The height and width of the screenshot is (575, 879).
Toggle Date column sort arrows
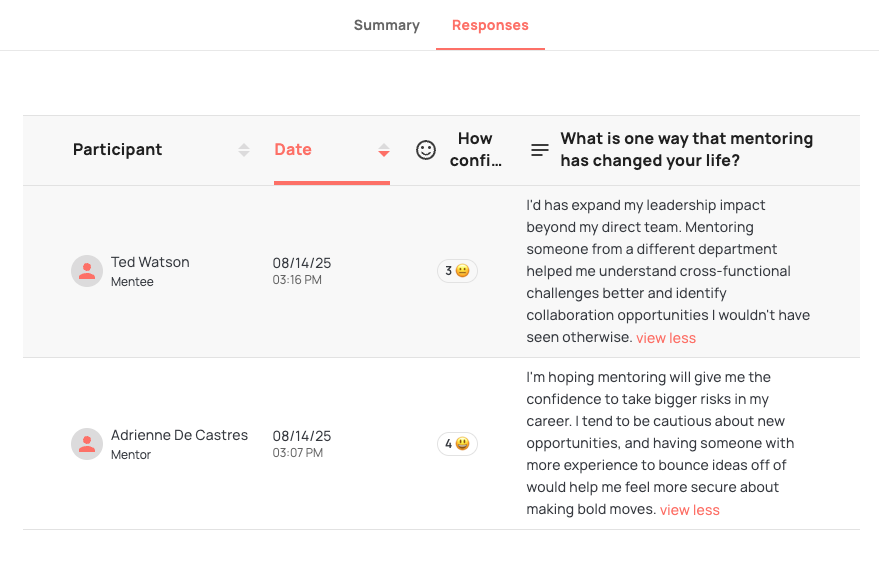[x=383, y=150]
